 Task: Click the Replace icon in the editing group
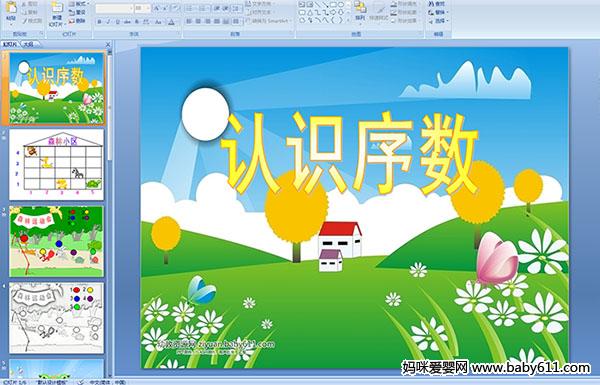pyautogui.click(x=437, y=12)
